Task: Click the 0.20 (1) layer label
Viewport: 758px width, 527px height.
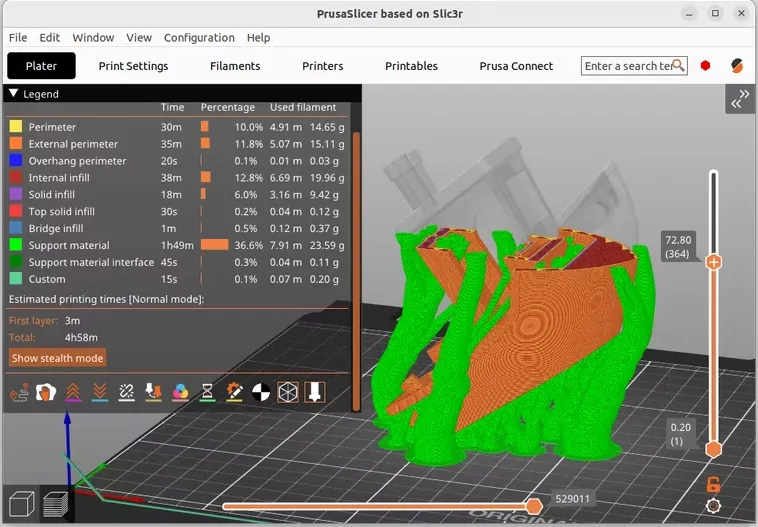Action: (680, 434)
